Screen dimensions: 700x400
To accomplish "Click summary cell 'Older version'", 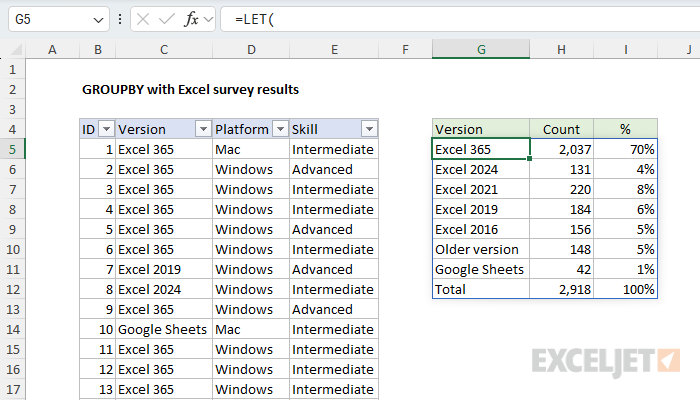I will pos(481,250).
